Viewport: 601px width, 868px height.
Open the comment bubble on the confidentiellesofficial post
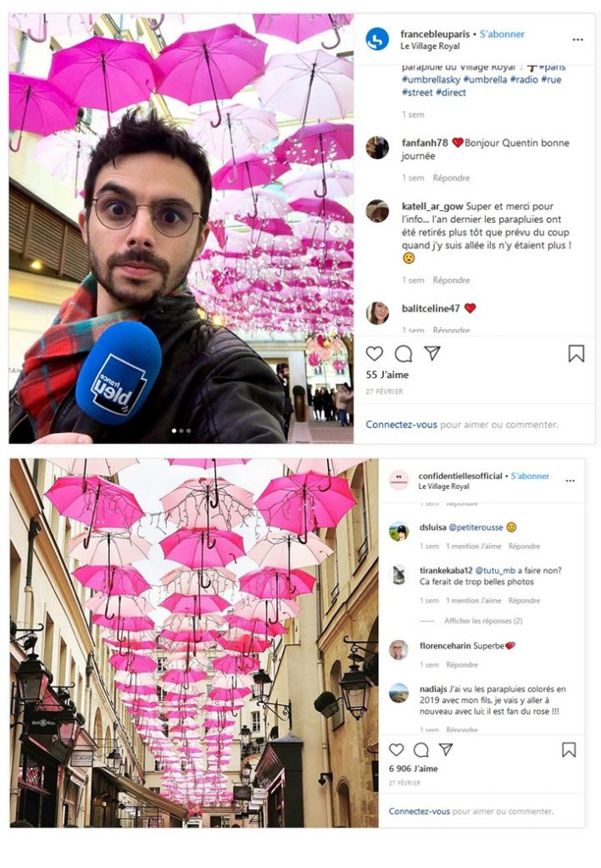coord(421,749)
